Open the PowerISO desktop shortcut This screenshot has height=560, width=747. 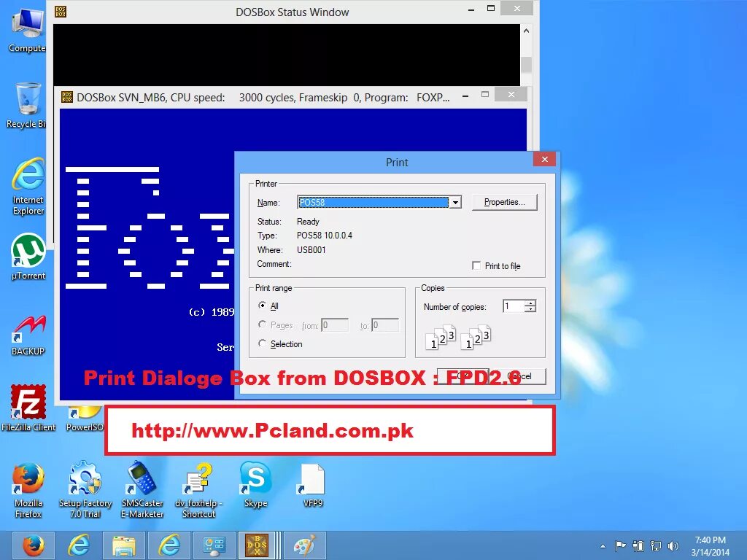[85, 419]
